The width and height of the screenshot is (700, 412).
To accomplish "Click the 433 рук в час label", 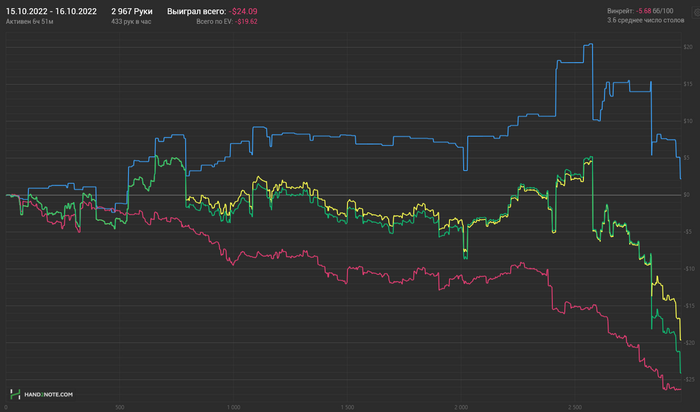I will coord(131,21).
